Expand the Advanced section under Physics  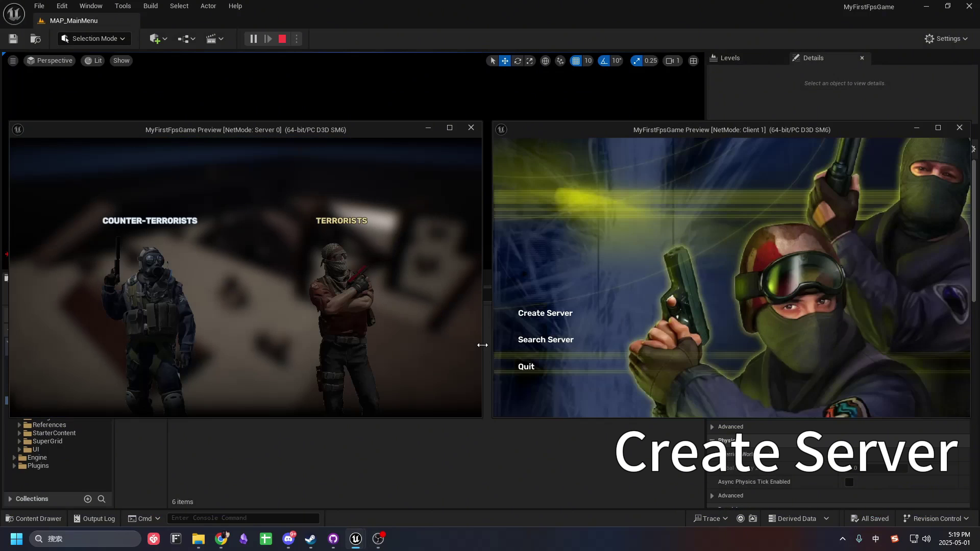712,496
